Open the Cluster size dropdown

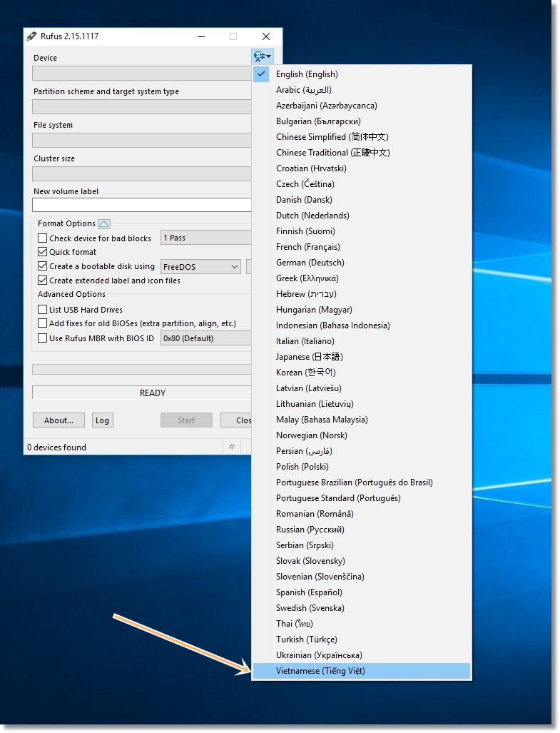pos(141,174)
